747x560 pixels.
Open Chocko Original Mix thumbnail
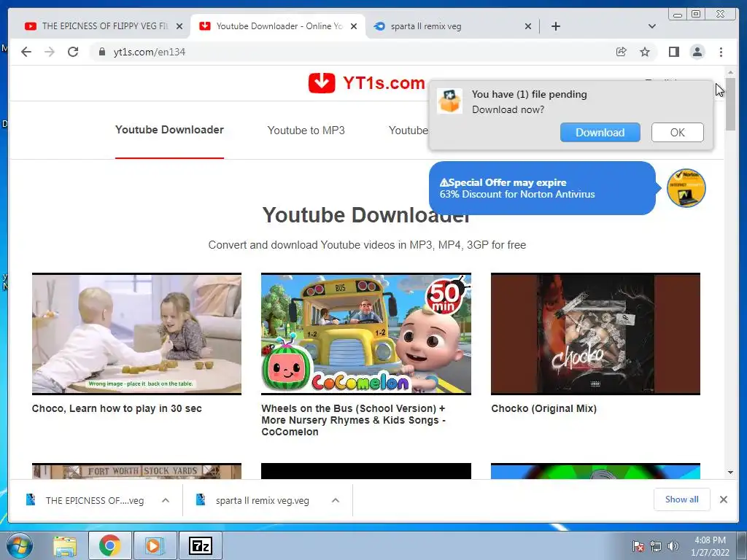tap(595, 334)
